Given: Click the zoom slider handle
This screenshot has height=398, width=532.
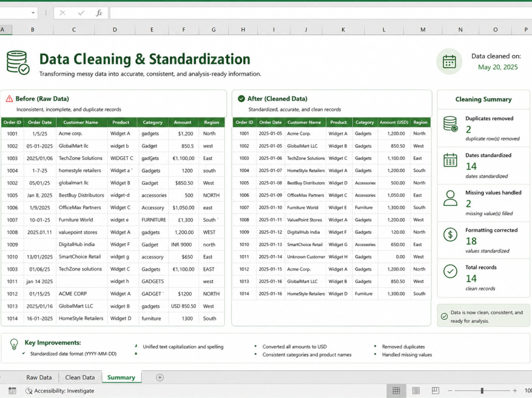Looking at the screenshot, I should click(x=482, y=391).
